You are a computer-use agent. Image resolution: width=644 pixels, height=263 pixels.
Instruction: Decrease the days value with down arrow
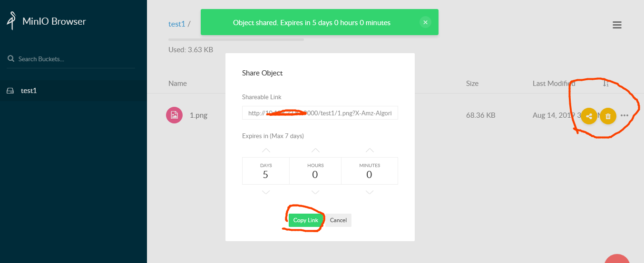coord(266,192)
